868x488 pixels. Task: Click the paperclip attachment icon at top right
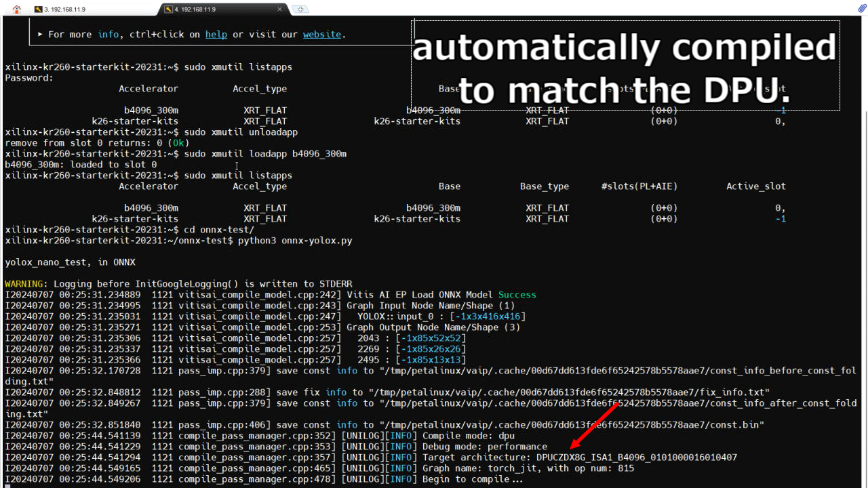click(862, 8)
